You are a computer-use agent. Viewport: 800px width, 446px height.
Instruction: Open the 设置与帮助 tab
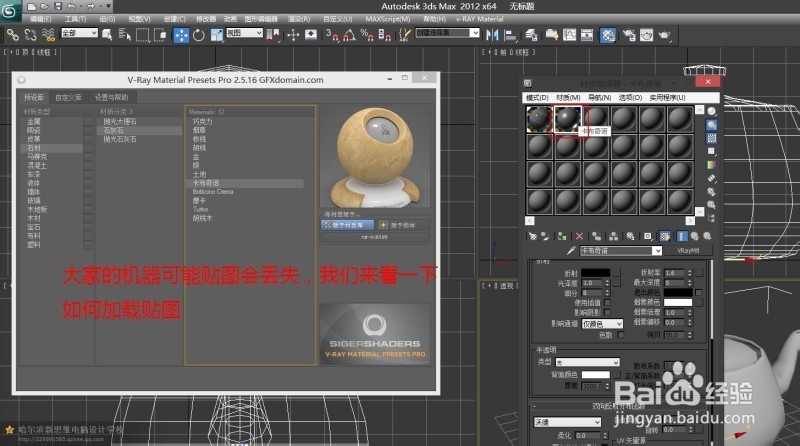coord(111,97)
